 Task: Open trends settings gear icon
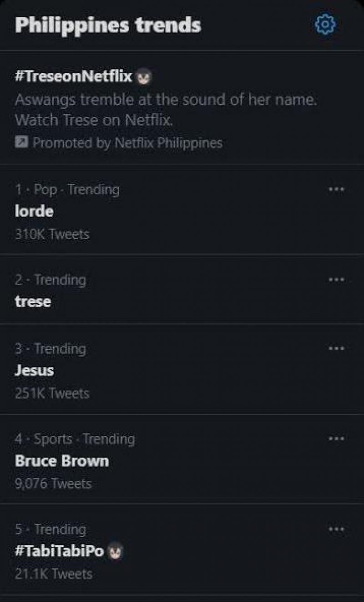click(x=325, y=24)
